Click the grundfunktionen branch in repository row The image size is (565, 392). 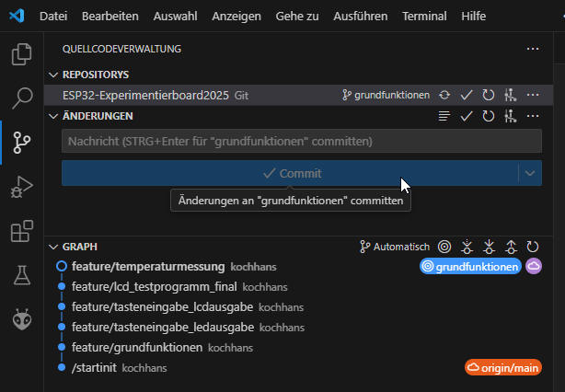point(386,95)
